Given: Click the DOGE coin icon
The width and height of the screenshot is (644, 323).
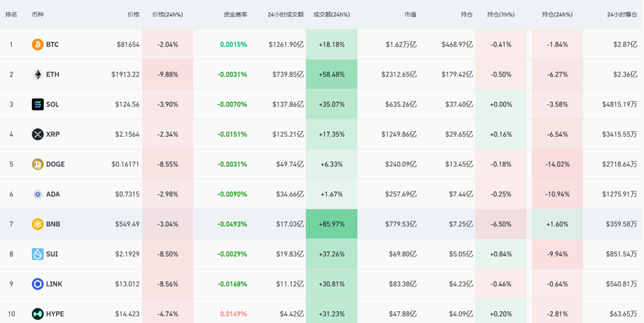Looking at the screenshot, I should 37,164.
